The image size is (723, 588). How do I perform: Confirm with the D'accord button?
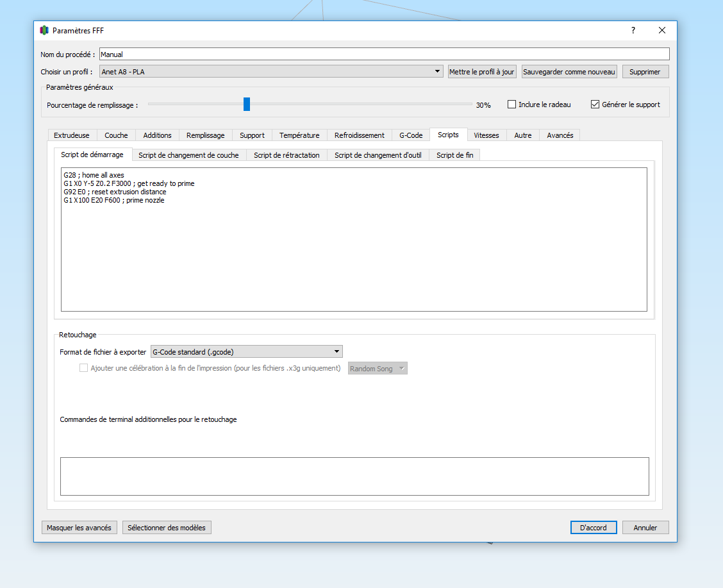tap(594, 528)
